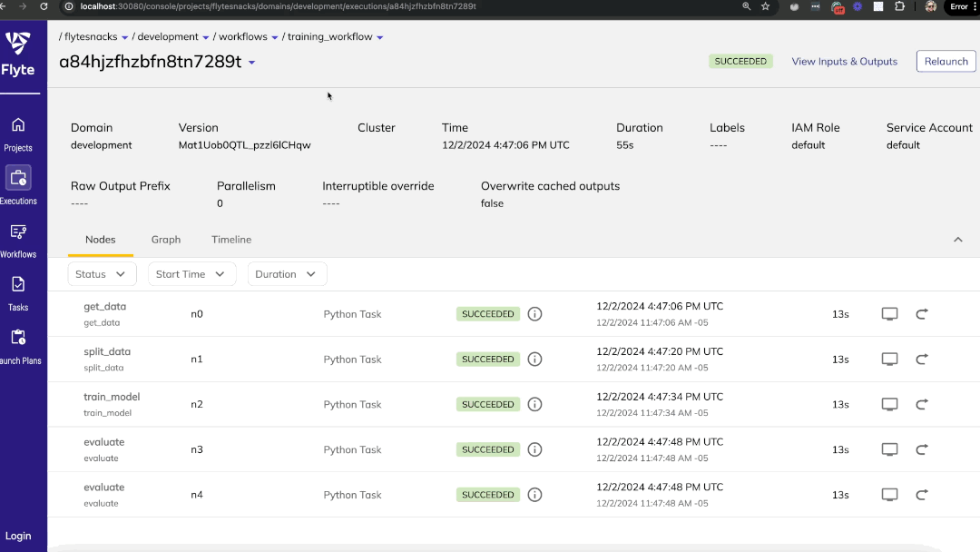Open the training_workflow breadcrumb dropdown
The width and height of the screenshot is (980, 552).
coord(380,37)
